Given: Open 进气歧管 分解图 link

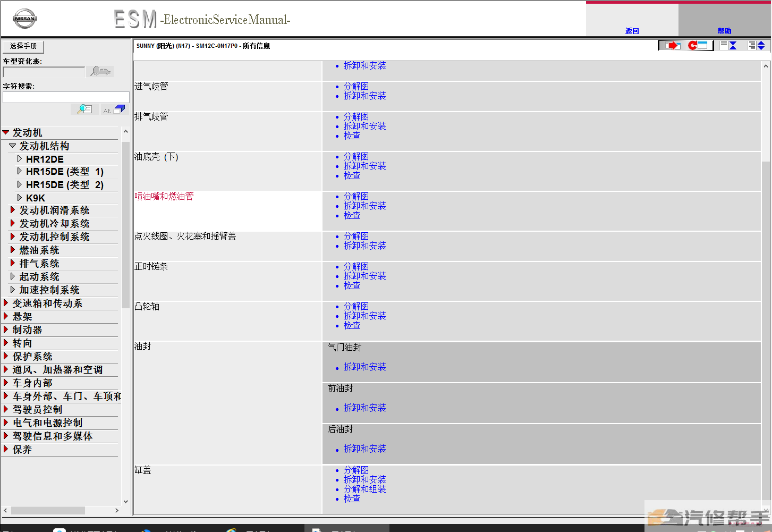Looking at the screenshot, I should click(x=356, y=86).
